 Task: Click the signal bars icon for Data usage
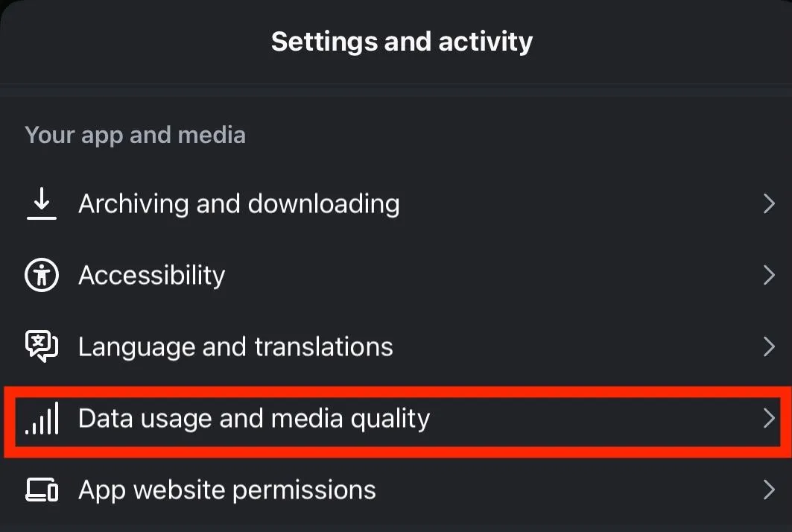[x=42, y=419]
